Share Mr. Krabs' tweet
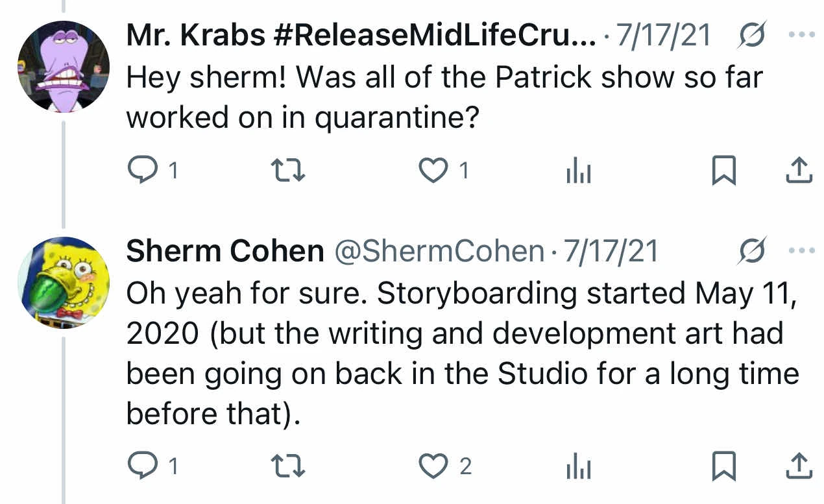824x504 pixels. click(799, 171)
